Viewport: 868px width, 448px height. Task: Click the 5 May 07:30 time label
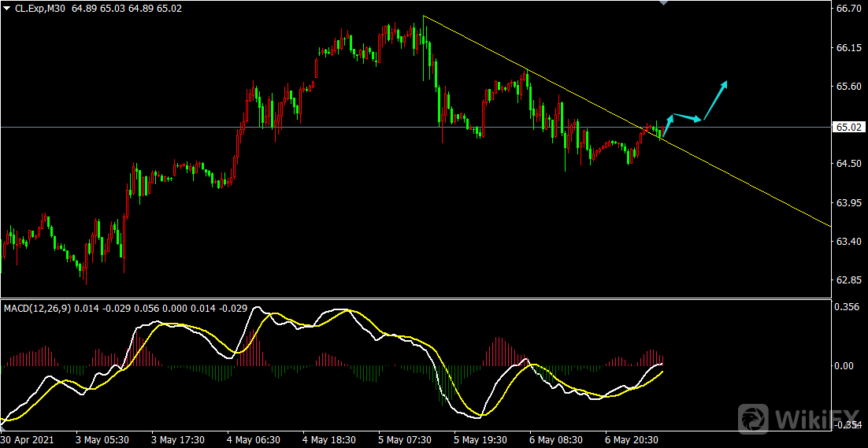(x=405, y=439)
